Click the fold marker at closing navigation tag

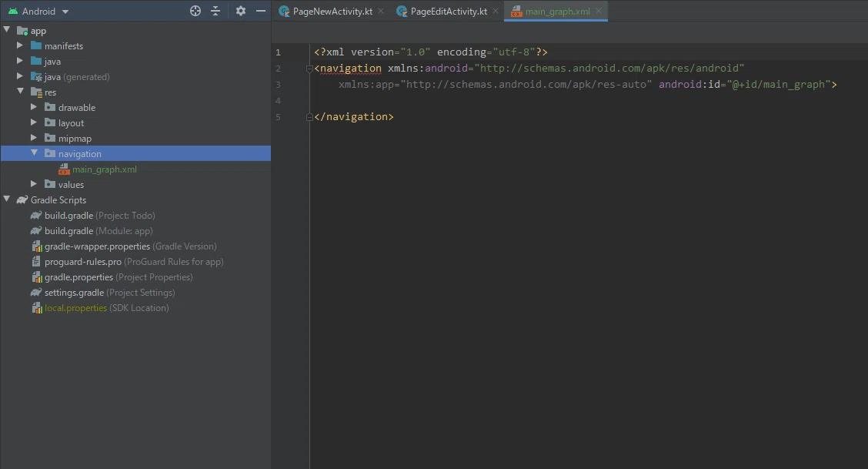click(309, 117)
